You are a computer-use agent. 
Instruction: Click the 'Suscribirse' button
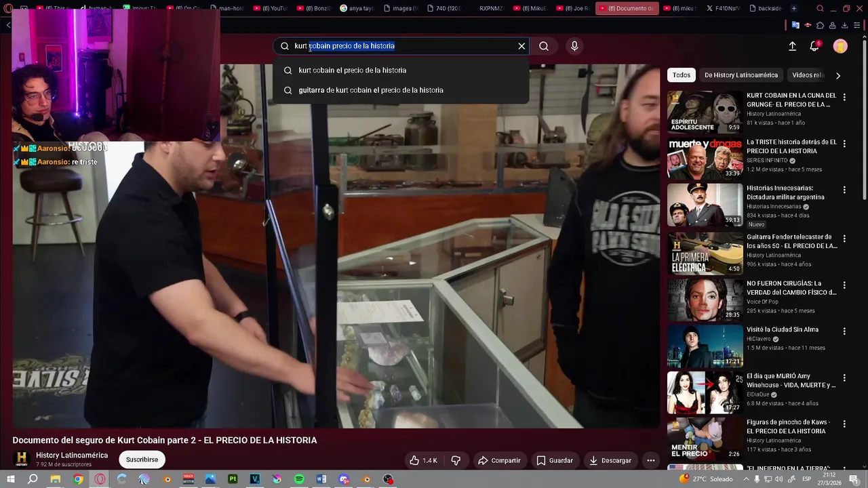click(x=142, y=460)
